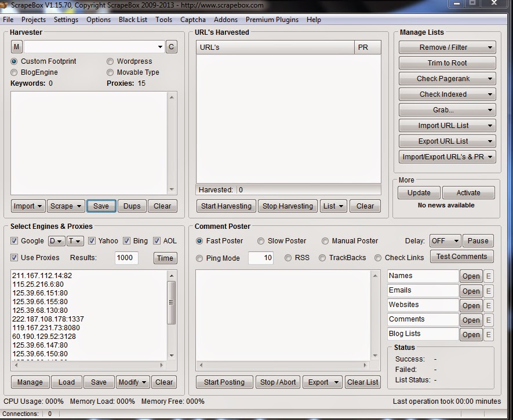Click the C button after footprint field
Screen dimensions: 513x420
[171, 46]
